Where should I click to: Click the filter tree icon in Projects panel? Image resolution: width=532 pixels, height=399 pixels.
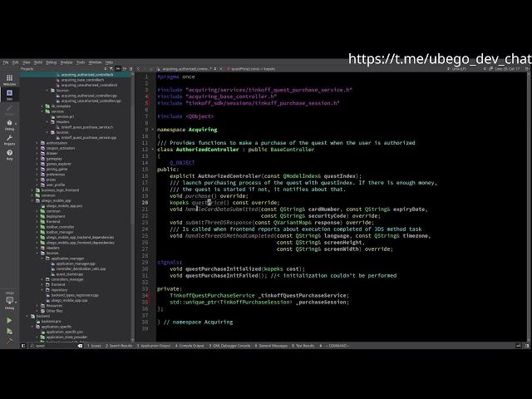point(111,68)
